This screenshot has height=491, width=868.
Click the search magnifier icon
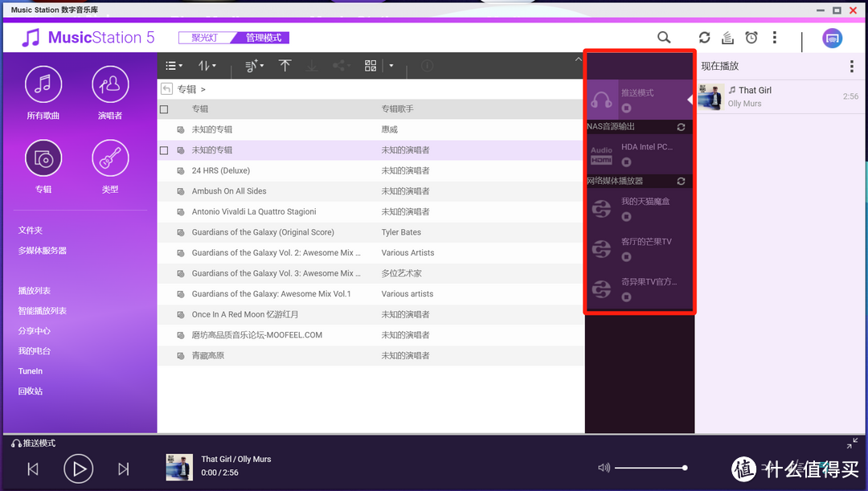pos(664,38)
